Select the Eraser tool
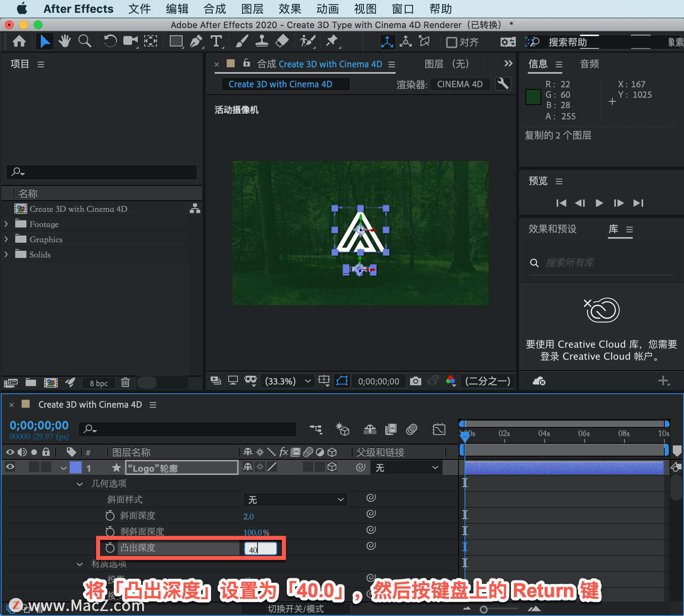 point(282,41)
